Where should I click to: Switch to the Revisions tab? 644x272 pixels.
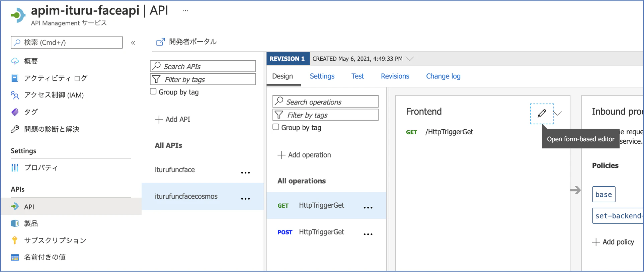395,76
